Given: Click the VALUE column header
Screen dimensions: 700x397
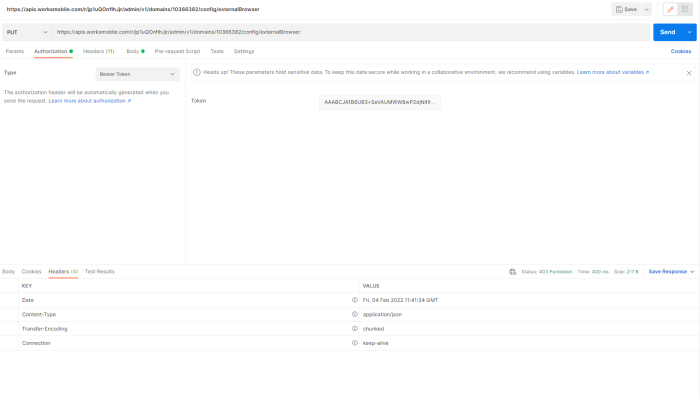Looking at the screenshot, I should [x=371, y=286].
